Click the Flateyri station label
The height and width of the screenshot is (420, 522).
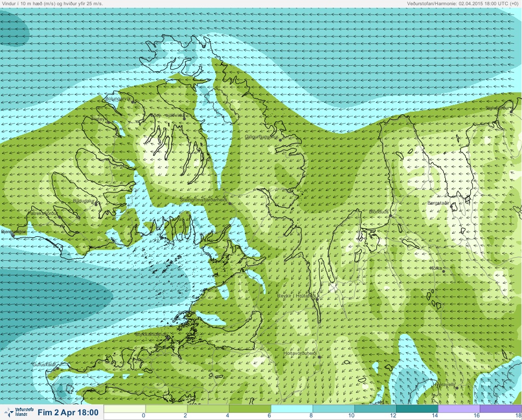pos(99,118)
